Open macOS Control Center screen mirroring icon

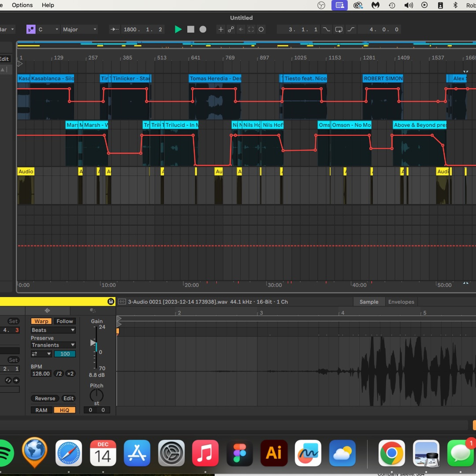click(x=339, y=5)
